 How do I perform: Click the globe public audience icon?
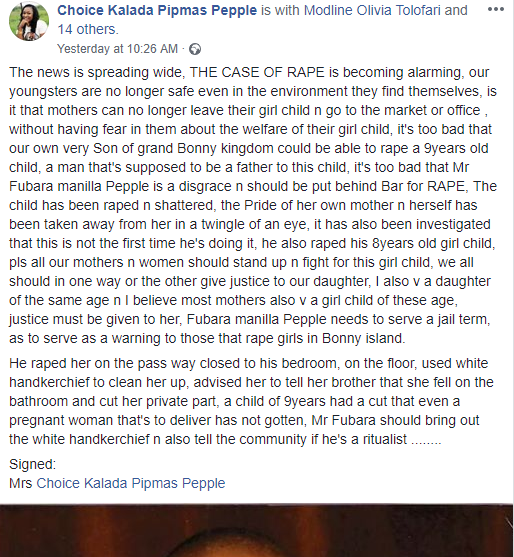(x=195, y=49)
